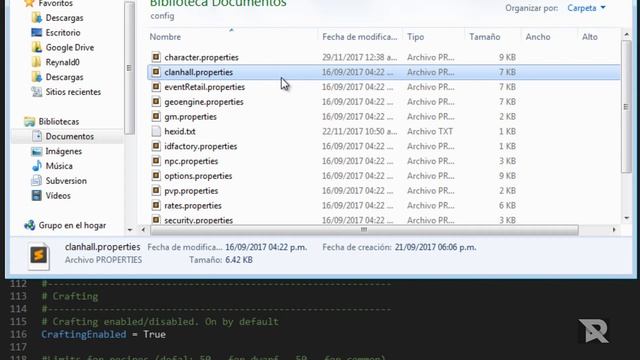Click the Vídeos library icon

point(36,196)
